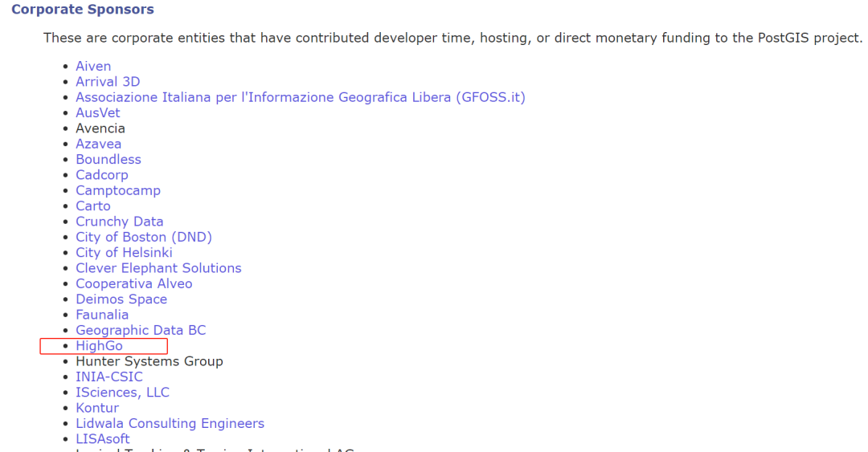Visit the Faunalia sponsor link

click(x=102, y=315)
